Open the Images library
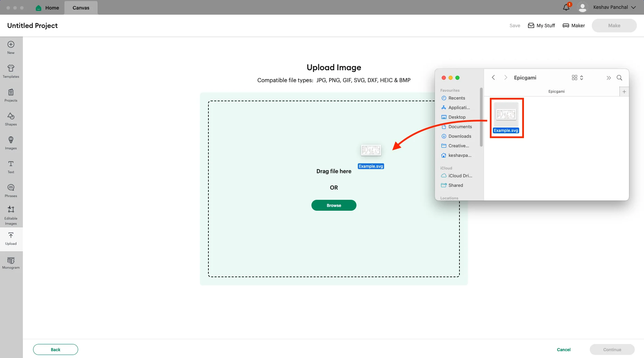 pos(11,143)
